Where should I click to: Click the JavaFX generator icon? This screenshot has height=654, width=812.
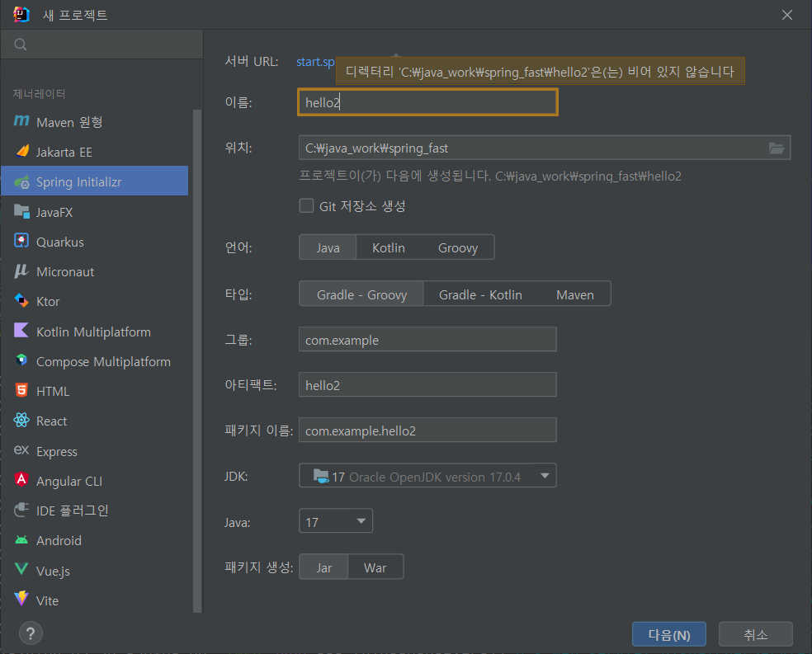point(21,212)
